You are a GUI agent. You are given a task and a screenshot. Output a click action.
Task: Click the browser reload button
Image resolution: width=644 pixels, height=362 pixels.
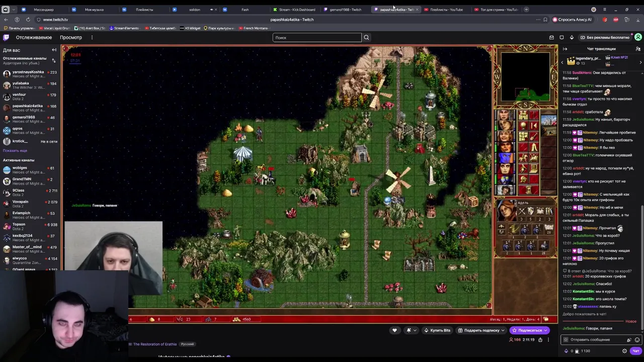(28, 20)
